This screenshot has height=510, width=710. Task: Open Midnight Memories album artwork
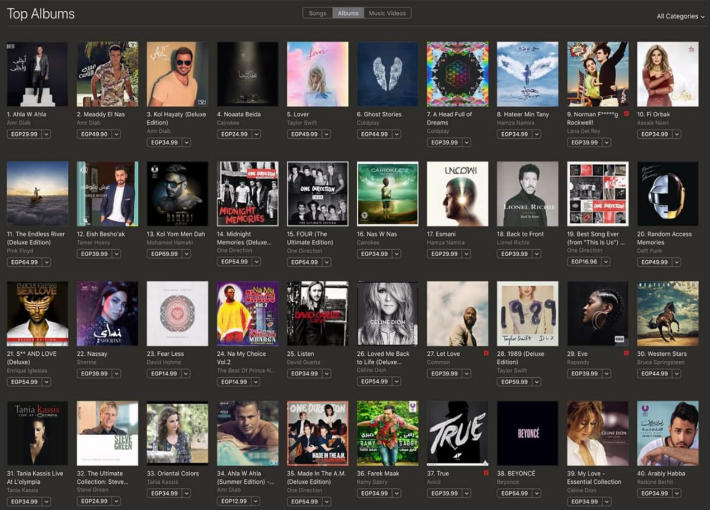click(x=248, y=194)
